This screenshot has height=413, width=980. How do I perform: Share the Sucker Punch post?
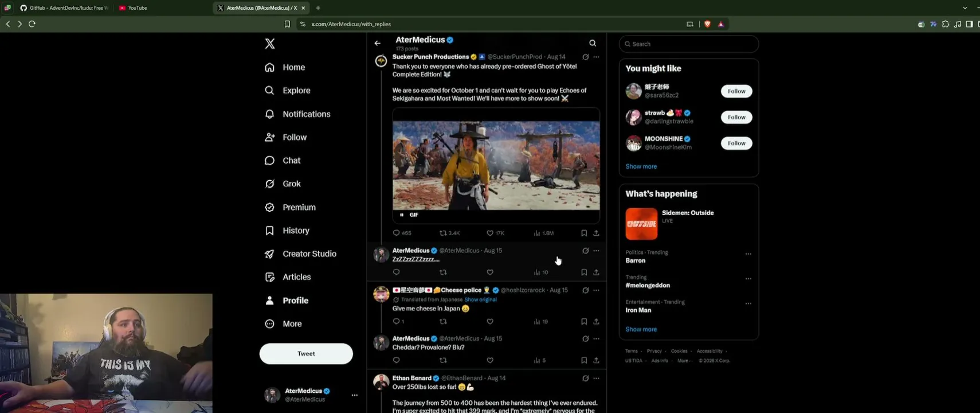[x=596, y=233]
